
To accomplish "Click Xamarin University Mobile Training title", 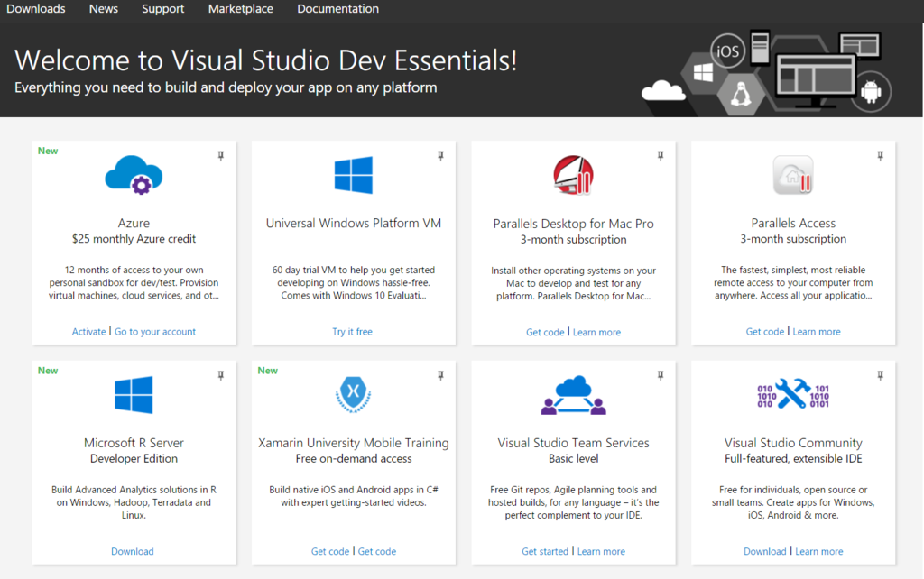I will tap(354, 443).
